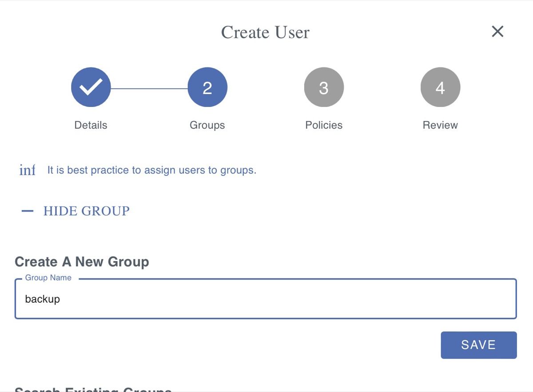Click the Create A New Group heading

82,262
